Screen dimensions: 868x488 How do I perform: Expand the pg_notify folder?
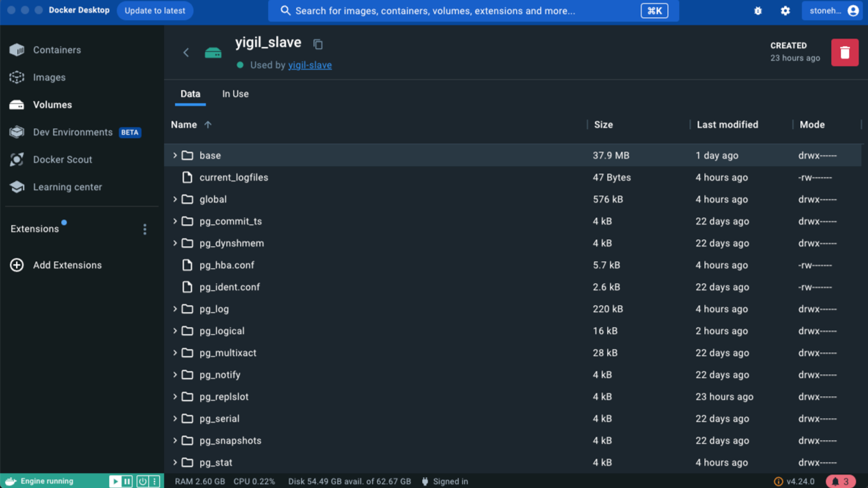(175, 375)
